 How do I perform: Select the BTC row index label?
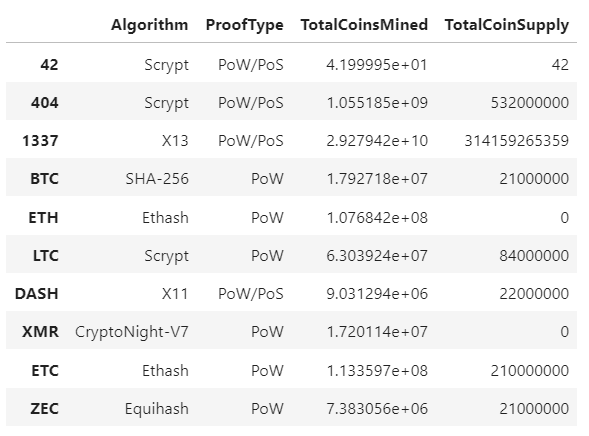[44, 179]
